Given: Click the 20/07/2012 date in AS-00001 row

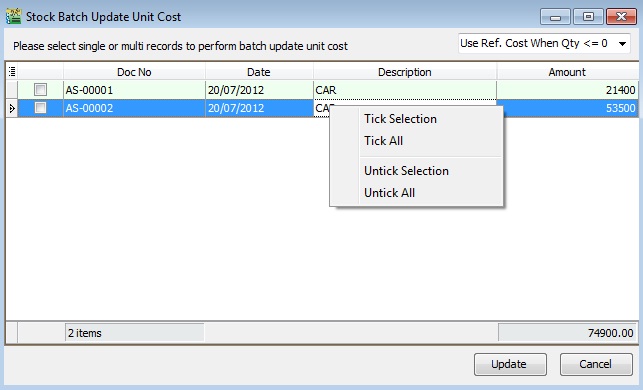Looking at the screenshot, I should click(x=259, y=90).
